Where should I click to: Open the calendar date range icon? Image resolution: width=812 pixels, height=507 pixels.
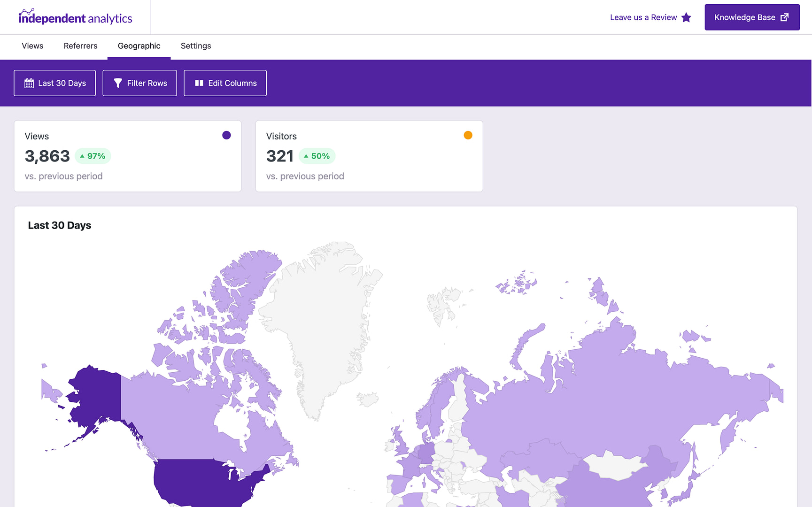click(x=29, y=83)
